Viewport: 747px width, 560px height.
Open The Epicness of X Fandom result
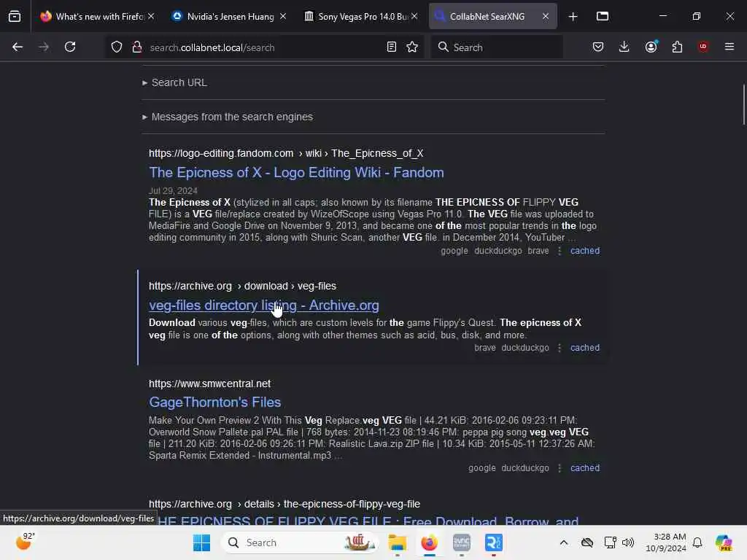pos(296,172)
